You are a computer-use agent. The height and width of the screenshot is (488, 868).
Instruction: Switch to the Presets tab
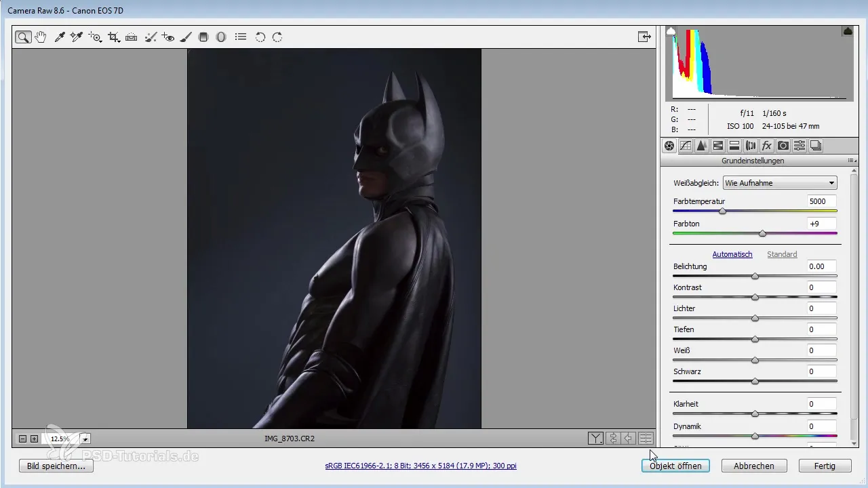pos(800,146)
